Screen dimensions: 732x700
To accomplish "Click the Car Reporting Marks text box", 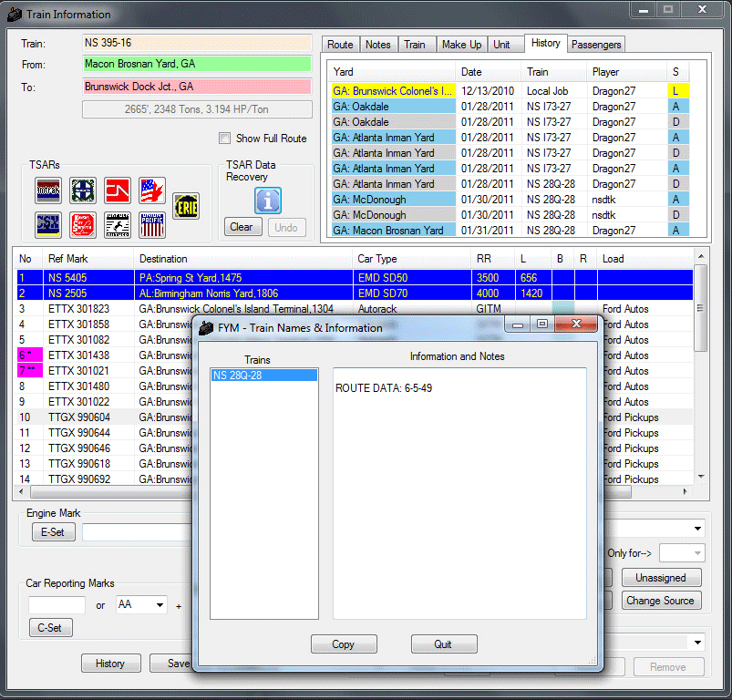I will 57,605.
